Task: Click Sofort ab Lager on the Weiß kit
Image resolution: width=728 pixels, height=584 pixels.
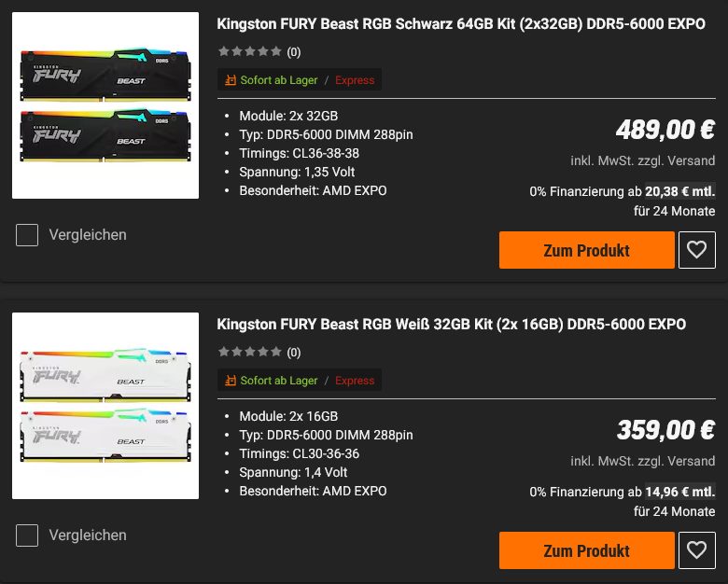Action: point(278,381)
